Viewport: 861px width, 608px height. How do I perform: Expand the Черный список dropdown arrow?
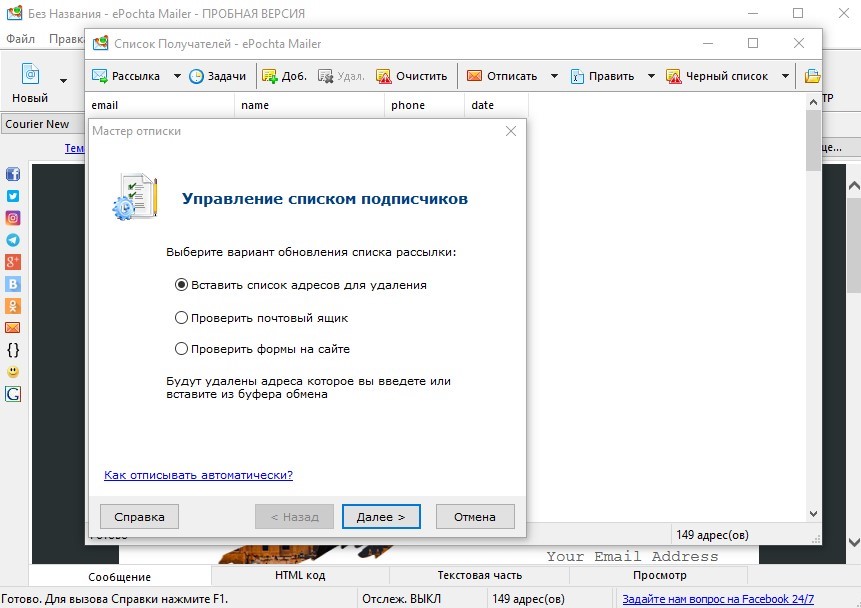click(785, 76)
